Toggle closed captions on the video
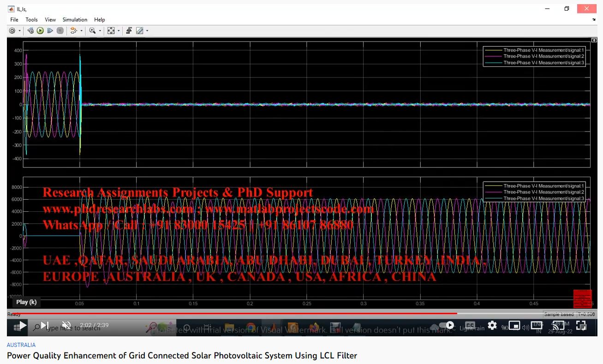The width and height of the screenshot is (603, 364). point(470,325)
